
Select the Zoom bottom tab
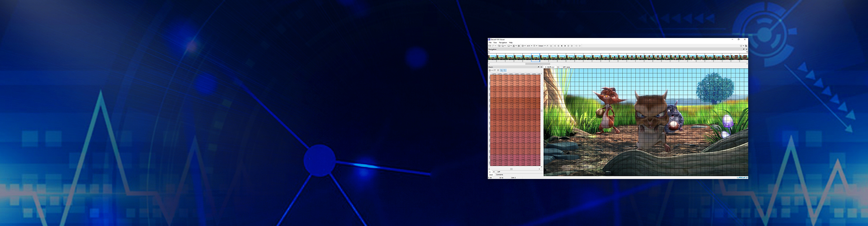(491, 175)
